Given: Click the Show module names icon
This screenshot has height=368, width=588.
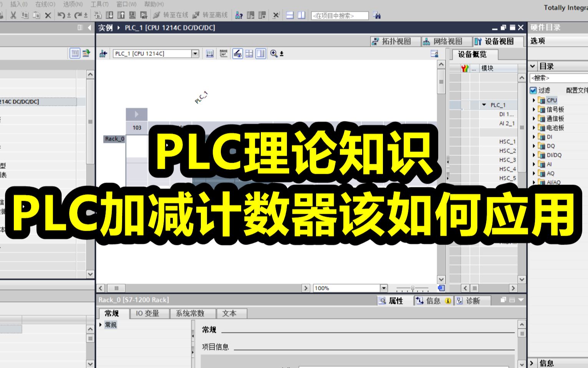Looking at the screenshot, I should point(224,53).
